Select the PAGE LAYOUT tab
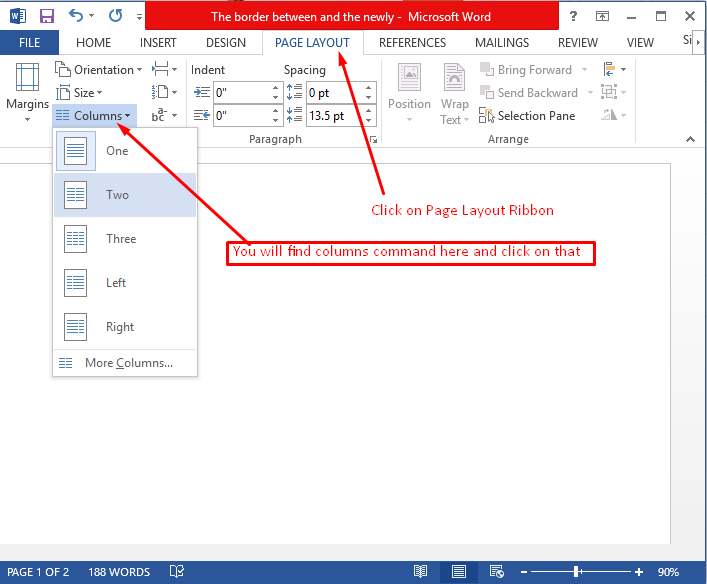Screen dimensions: 707x584 (x=312, y=42)
